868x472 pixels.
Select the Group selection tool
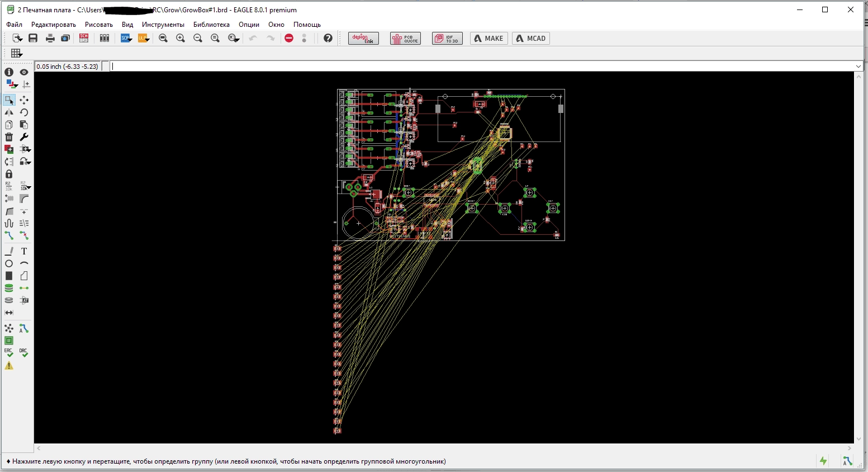[x=9, y=100]
